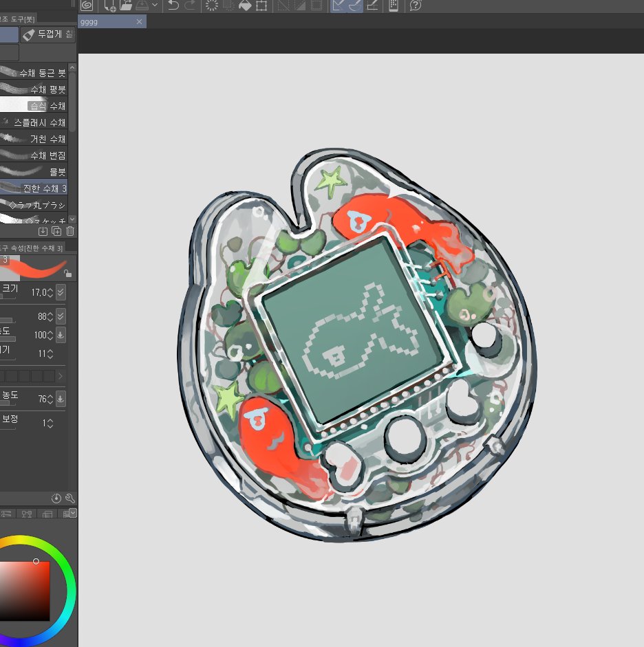Adjust the 크기 brush size stepper 17.0
Screen dimensions: 644x647
[x=50, y=292]
